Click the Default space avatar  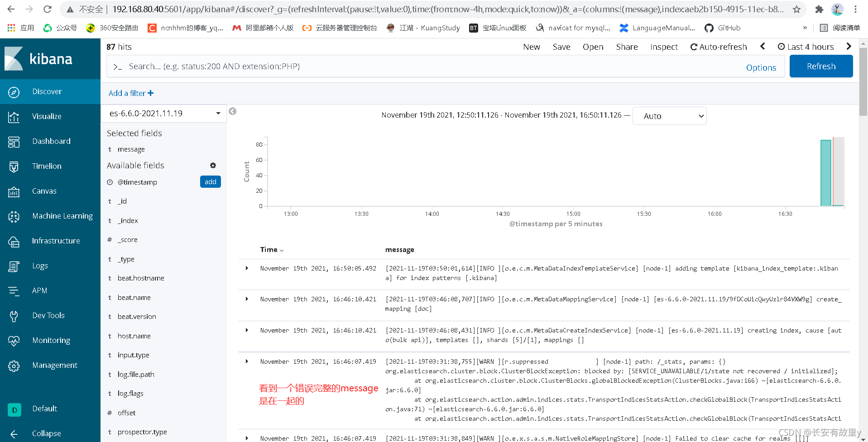pos(14,409)
